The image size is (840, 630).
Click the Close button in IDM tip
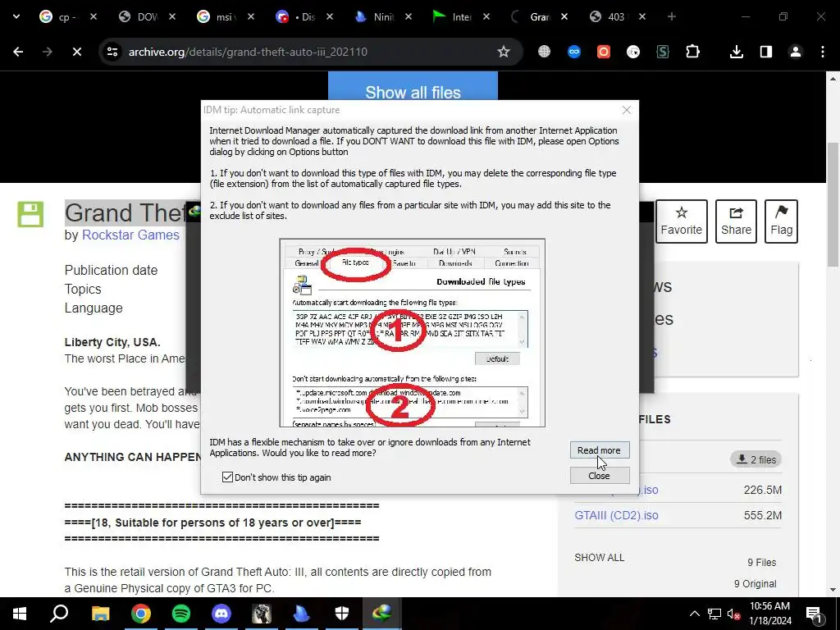click(x=600, y=475)
